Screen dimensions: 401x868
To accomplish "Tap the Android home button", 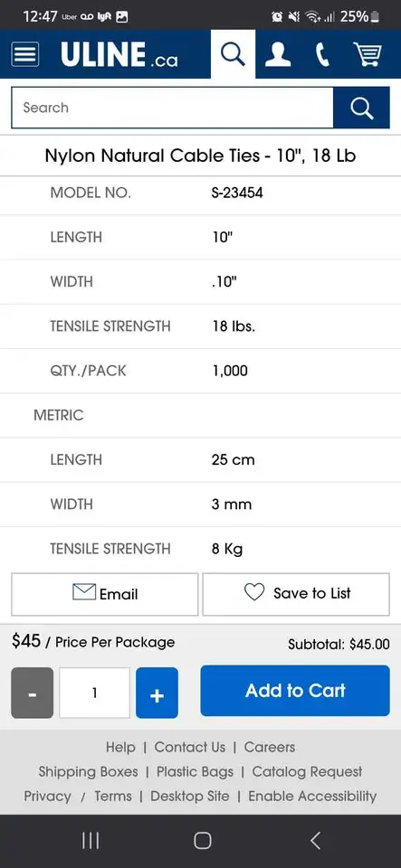I will [202, 841].
